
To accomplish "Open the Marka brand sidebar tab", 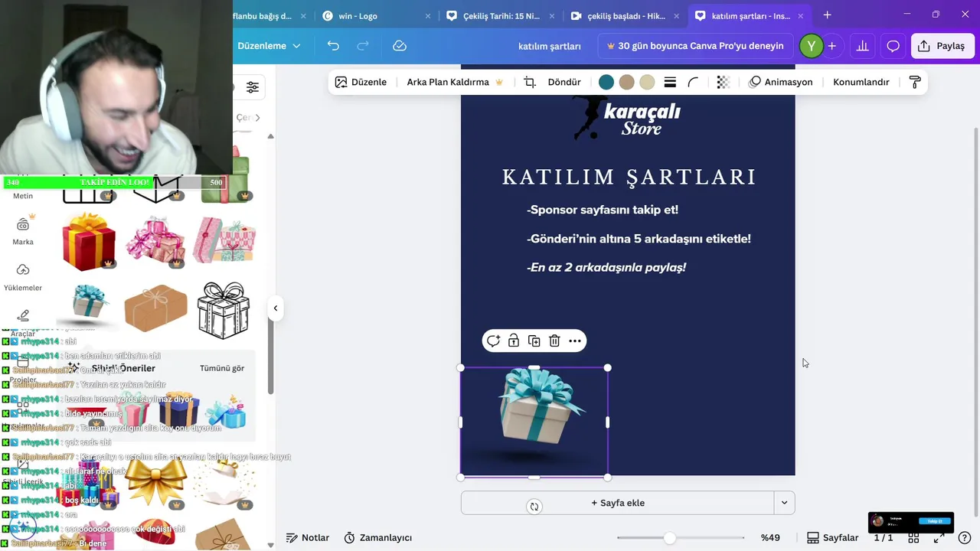I will click(23, 231).
